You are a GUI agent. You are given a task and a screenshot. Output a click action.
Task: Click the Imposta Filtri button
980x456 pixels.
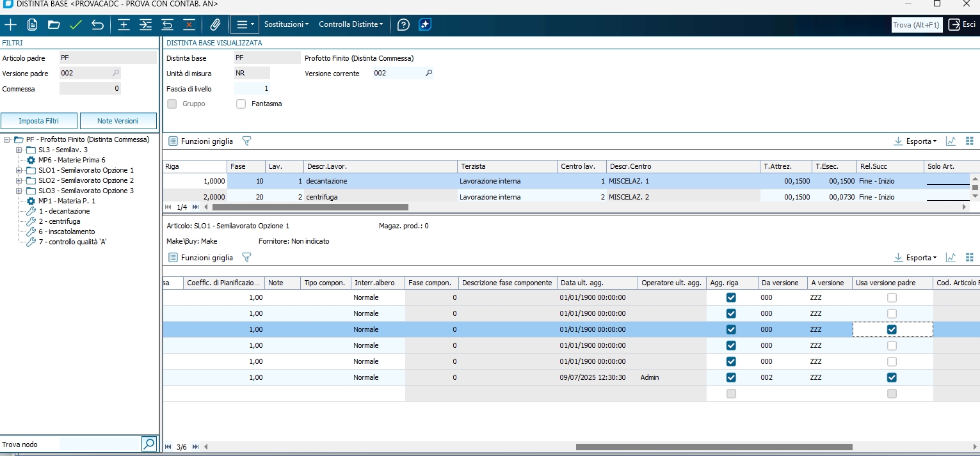39,121
